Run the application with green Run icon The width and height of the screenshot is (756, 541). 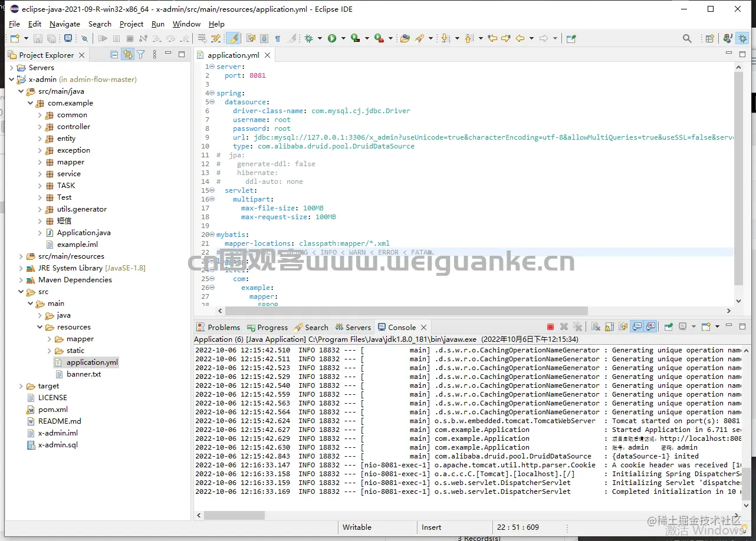click(332, 38)
